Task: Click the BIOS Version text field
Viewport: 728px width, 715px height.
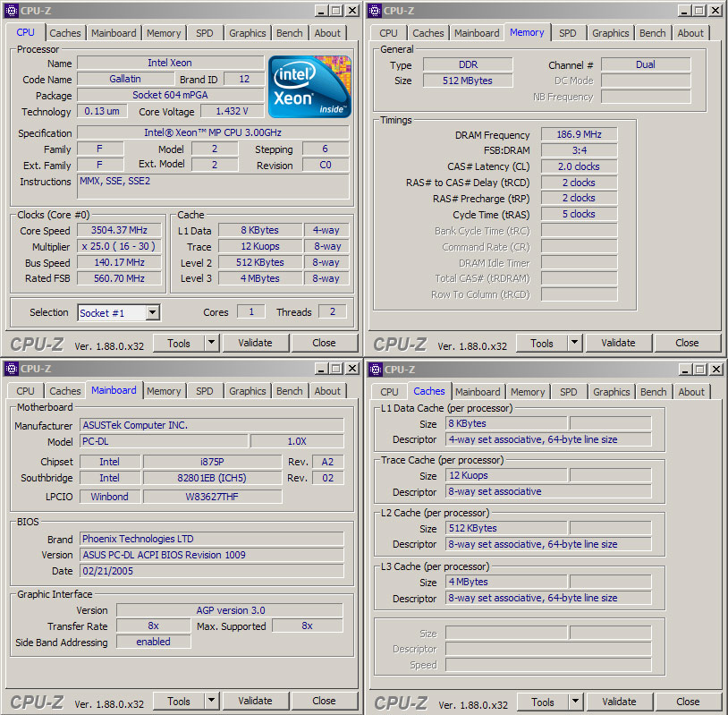Action: coord(211,555)
